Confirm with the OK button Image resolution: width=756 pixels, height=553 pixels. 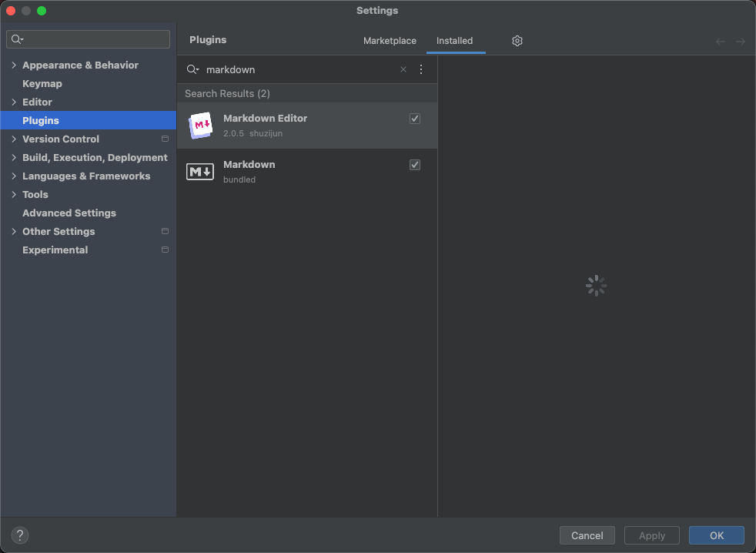pos(717,535)
